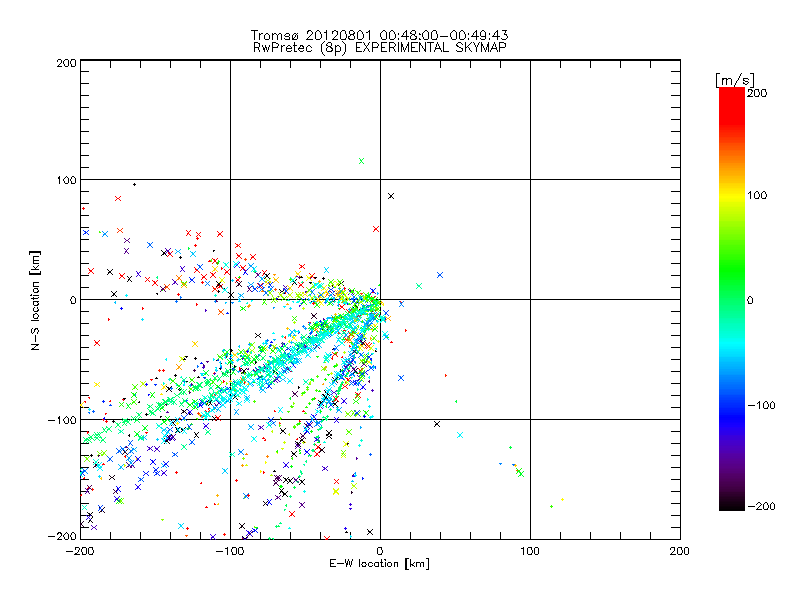Click the 200 tick label atop the y-axis
The width and height of the screenshot is (800, 600).
(x=66, y=62)
